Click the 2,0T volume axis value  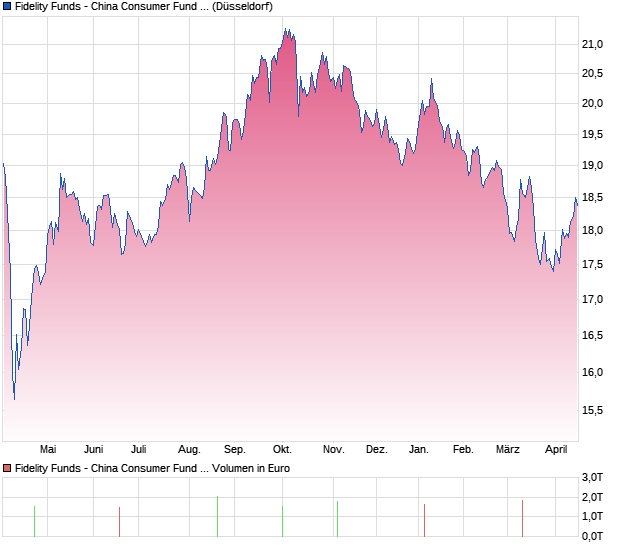point(592,497)
